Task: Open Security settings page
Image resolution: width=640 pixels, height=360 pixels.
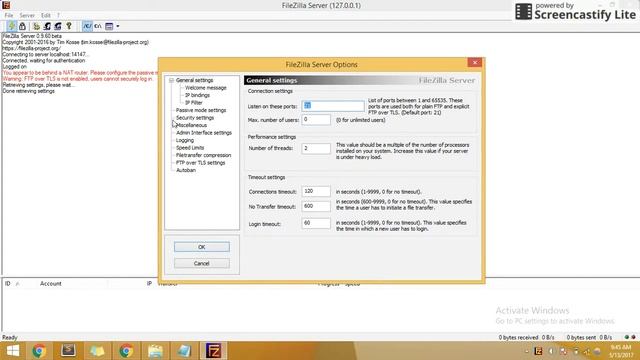Action: pyautogui.click(x=195, y=118)
